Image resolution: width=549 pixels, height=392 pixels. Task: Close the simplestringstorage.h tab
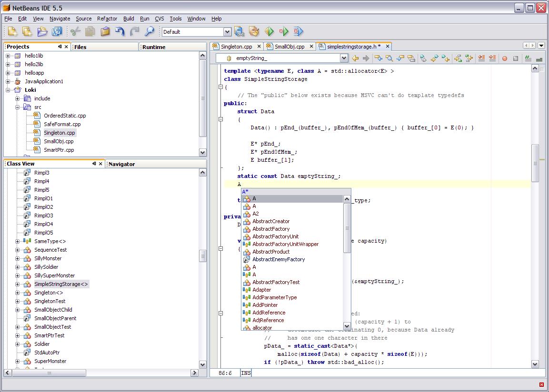[x=388, y=46]
